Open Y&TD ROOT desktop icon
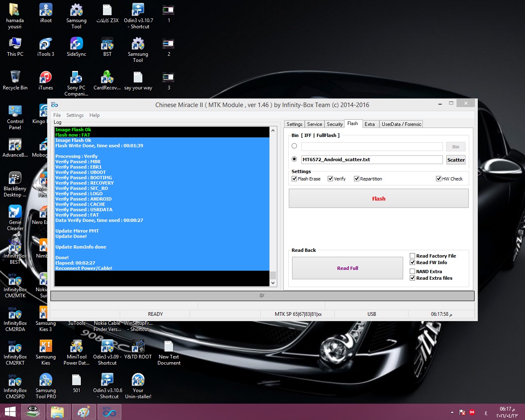This screenshot has height=420, width=525. click(138, 349)
